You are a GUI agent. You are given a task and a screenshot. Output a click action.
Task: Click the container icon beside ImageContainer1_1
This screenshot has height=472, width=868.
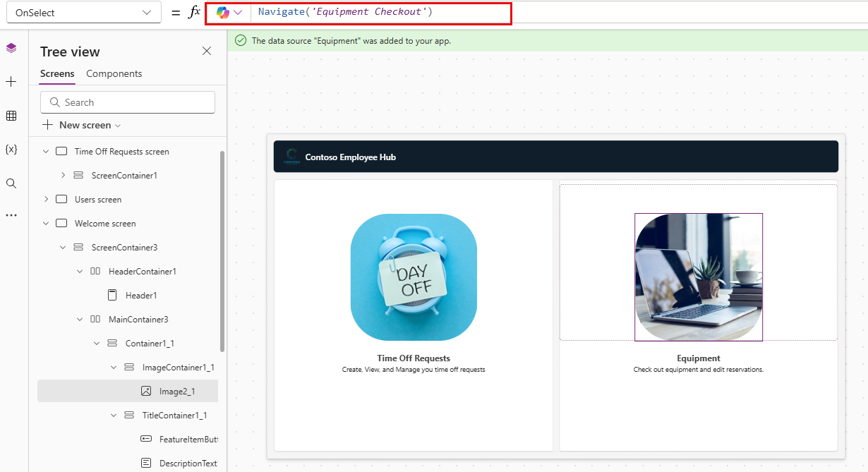point(129,368)
